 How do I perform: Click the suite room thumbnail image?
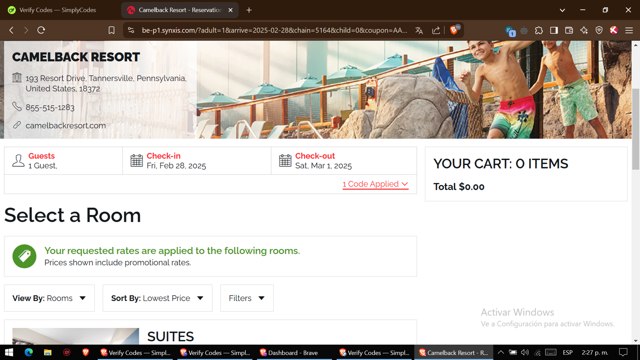pos(76,336)
